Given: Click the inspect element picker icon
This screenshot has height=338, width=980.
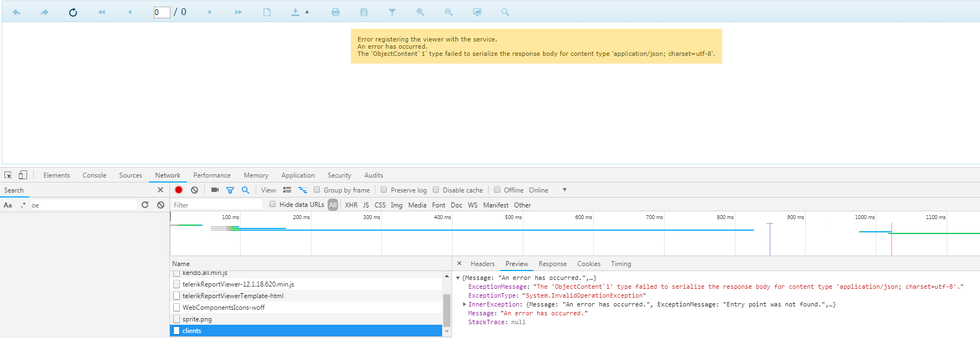Looking at the screenshot, I should click(x=8, y=175).
